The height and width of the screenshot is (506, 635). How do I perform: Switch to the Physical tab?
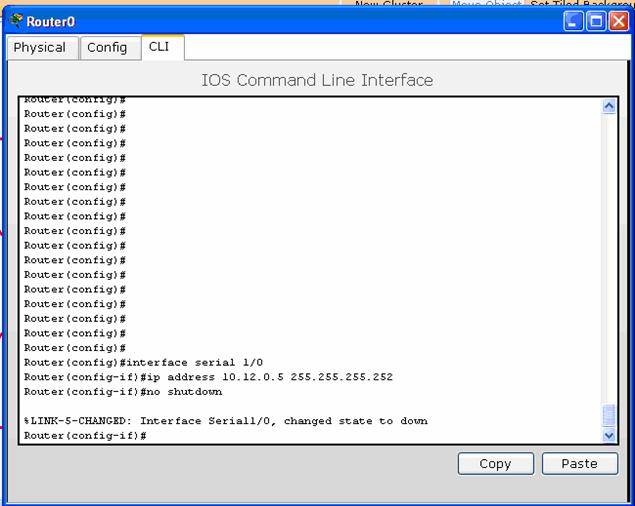(40, 47)
